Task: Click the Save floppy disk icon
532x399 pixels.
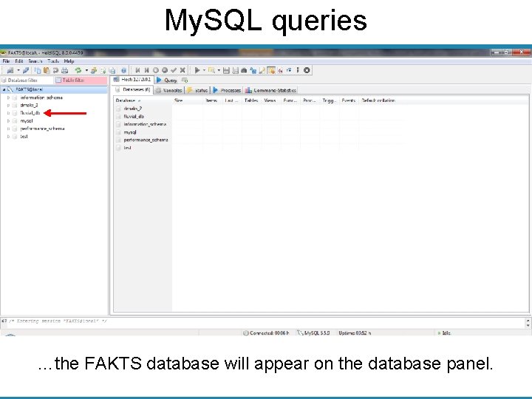Action: point(226,70)
